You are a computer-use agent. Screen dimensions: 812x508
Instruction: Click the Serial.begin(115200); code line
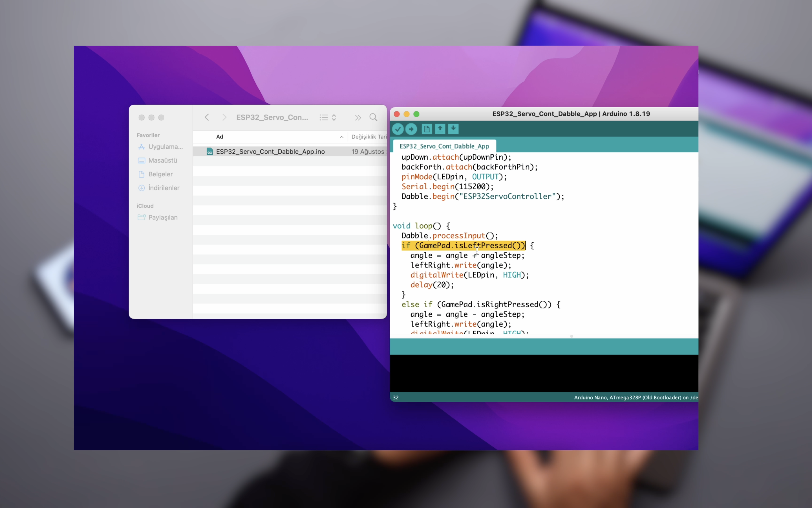pyautogui.click(x=448, y=187)
